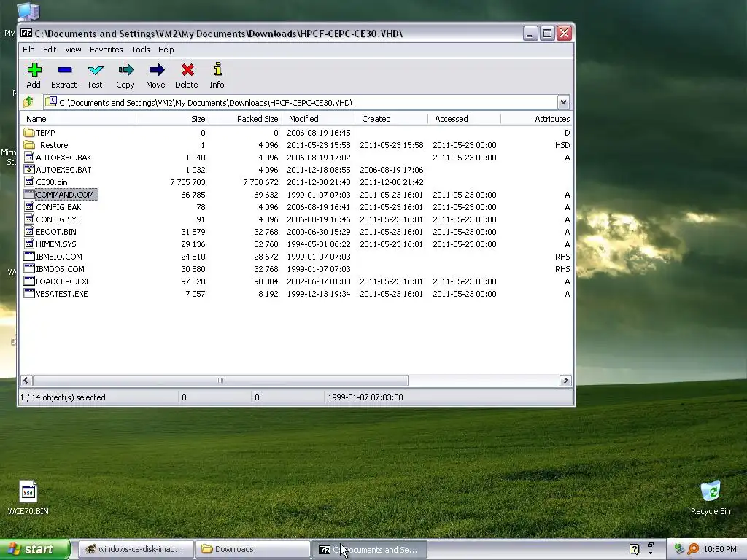The width and height of the screenshot is (747, 560).
Task: Select the CONFIG.BAK file icon
Action: click(x=29, y=206)
